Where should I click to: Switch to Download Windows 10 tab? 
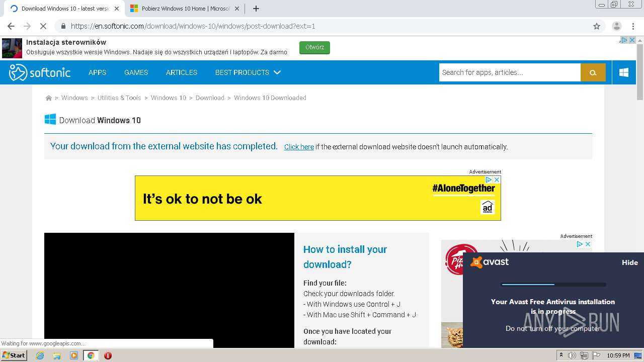click(x=65, y=9)
